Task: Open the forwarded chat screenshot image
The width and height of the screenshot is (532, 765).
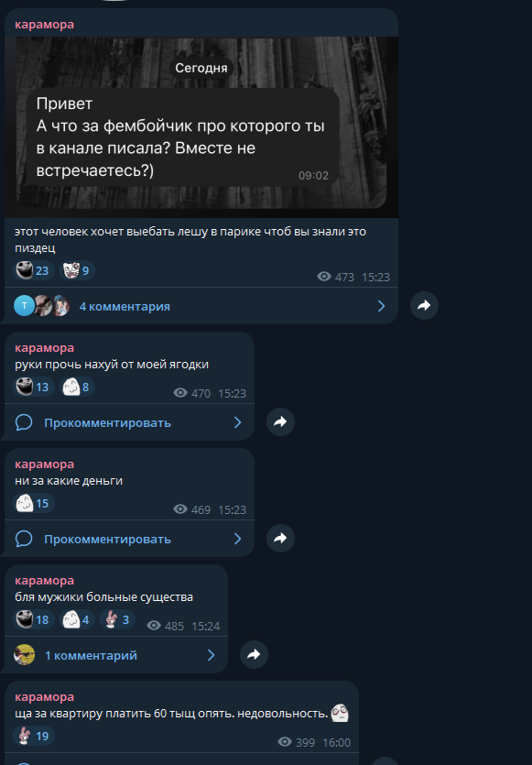Action: [201, 126]
